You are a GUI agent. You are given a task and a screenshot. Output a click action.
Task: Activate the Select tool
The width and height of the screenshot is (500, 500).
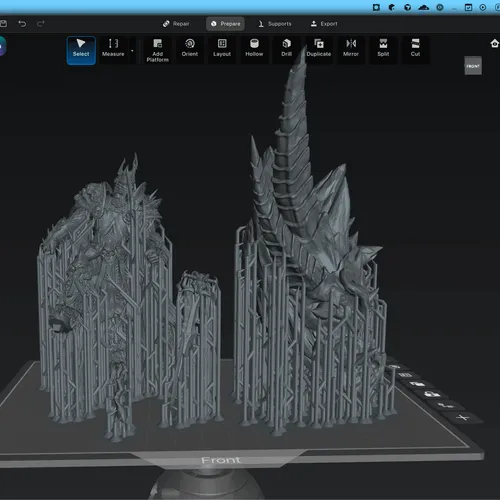pos(81,50)
